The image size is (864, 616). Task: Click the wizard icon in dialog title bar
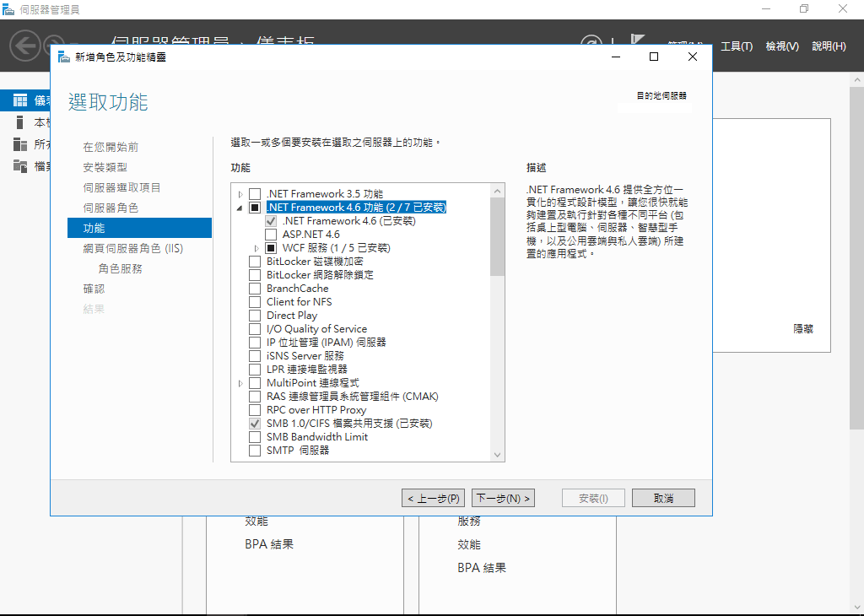coord(64,57)
